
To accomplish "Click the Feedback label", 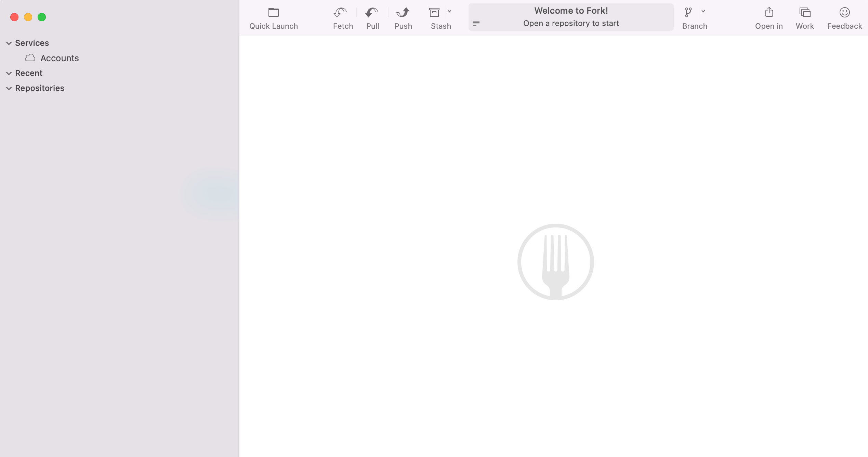I will (844, 26).
